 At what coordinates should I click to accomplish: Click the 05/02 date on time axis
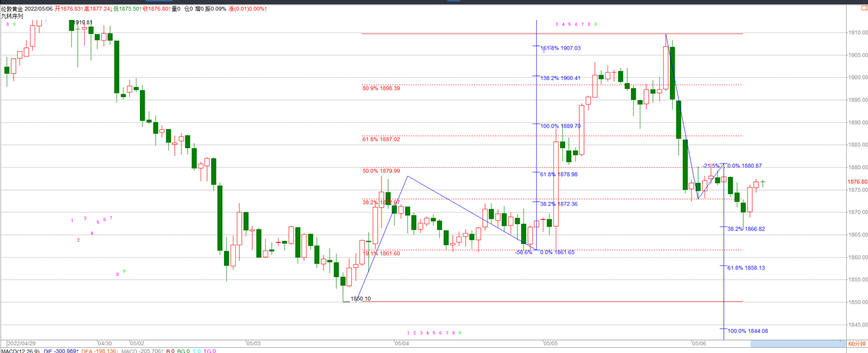point(137,343)
